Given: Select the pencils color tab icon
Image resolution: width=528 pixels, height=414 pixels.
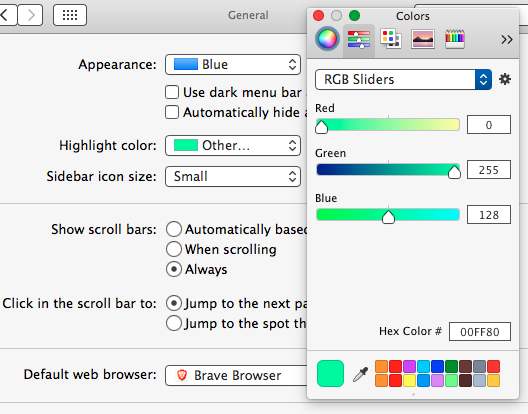Looking at the screenshot, I should pyautogui.click(x=455, y=39).
